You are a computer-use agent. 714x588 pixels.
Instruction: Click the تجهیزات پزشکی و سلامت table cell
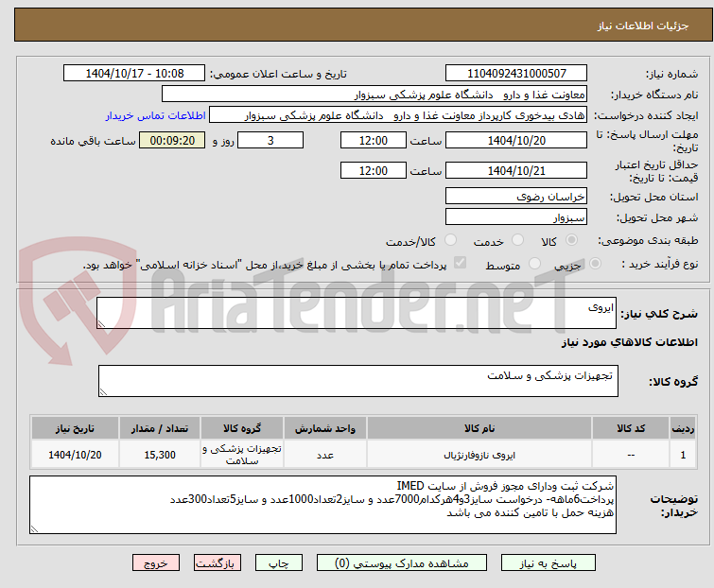tap(242, 454)
